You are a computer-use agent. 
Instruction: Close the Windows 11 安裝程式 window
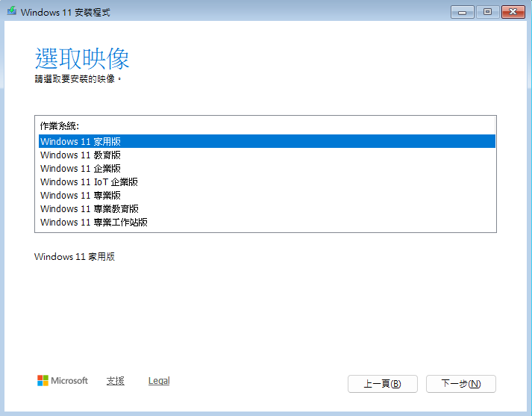(513, 12)
